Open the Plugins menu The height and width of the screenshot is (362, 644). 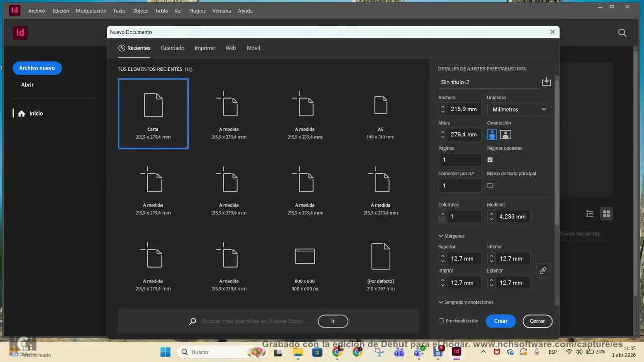tap(197, 11)
